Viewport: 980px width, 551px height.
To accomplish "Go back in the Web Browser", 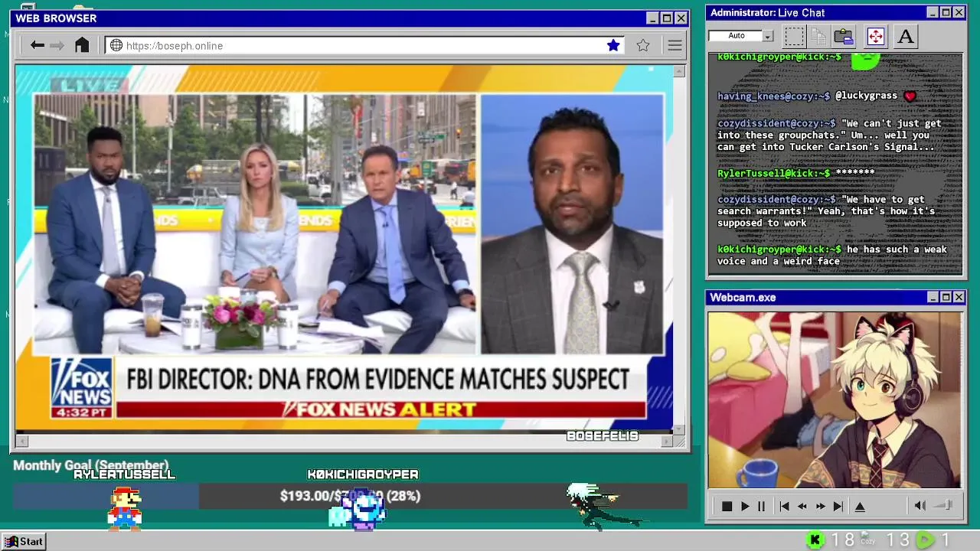I will (x=37, y=45).
